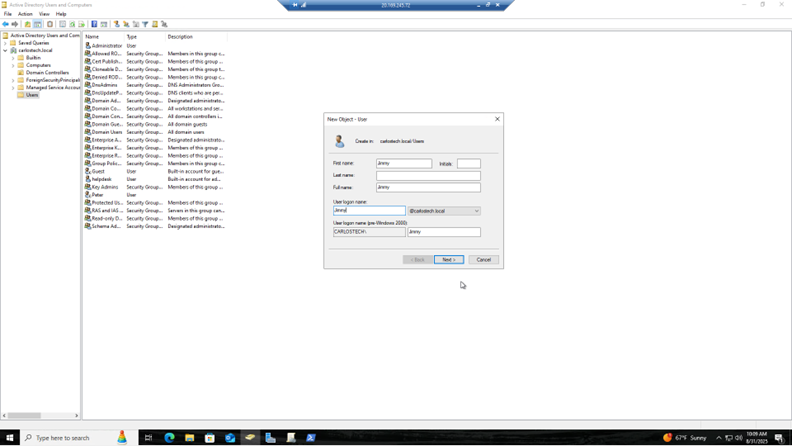Click the Filter funnel toolbar icon

pyautogui.click(x=145, y=24)
